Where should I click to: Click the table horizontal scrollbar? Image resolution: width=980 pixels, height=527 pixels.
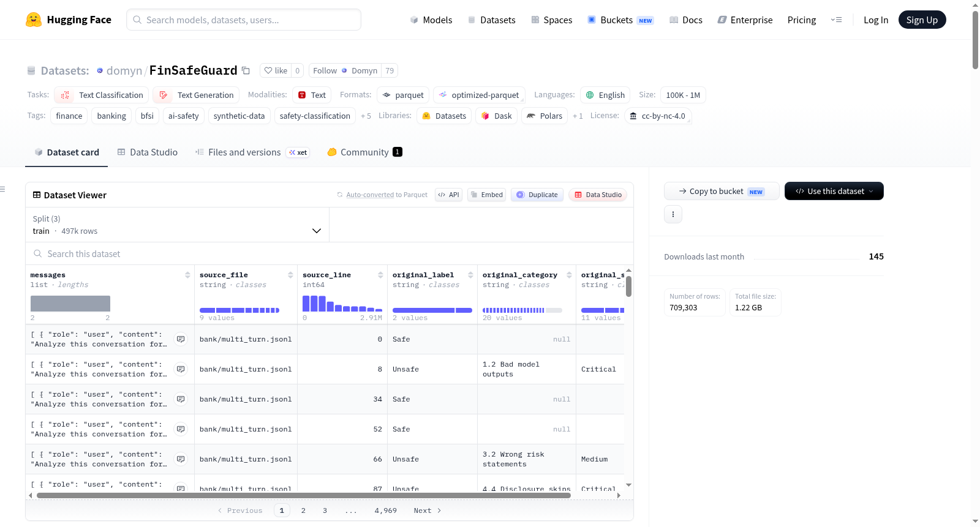[x=304, y=495]
